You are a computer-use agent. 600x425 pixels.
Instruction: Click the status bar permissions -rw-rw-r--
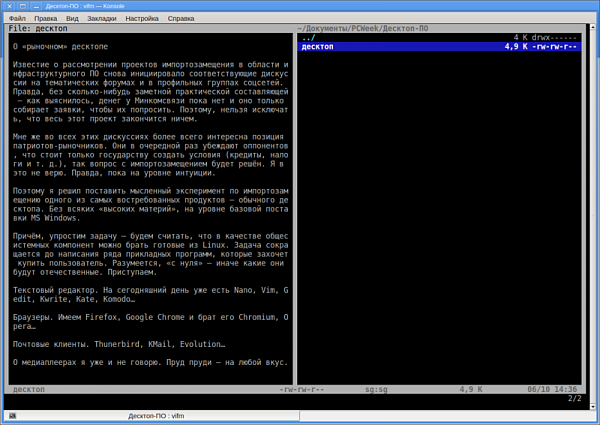(302, 389)
